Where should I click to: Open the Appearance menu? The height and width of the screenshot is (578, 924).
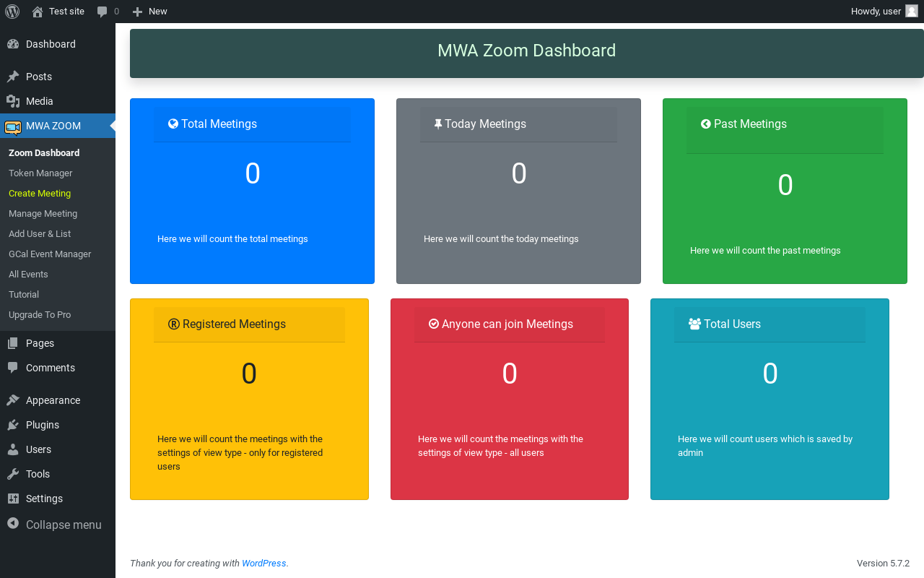coord(58,400)
